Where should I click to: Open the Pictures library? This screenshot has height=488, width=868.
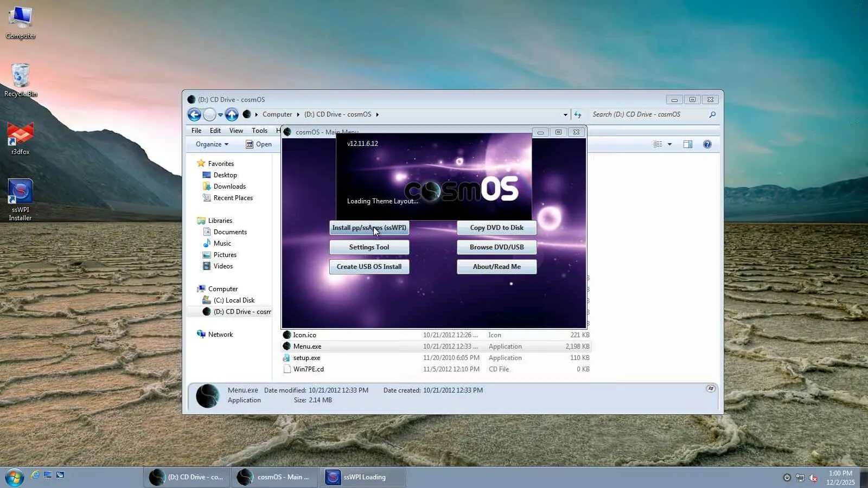pos(220,255)
